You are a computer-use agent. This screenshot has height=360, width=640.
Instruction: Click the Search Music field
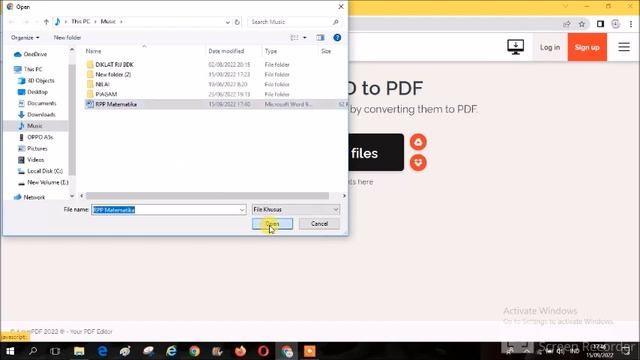click(x=290, y=22)
